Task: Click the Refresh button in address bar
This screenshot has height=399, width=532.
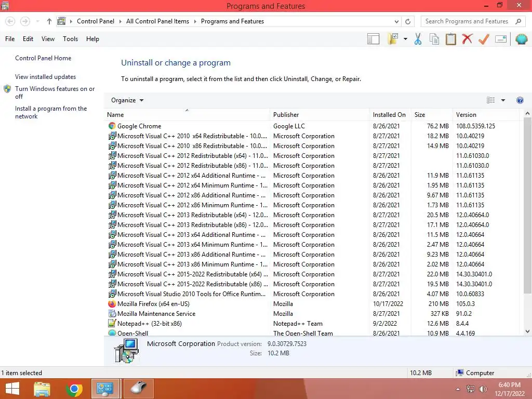Action: click(x=408, y=21)
